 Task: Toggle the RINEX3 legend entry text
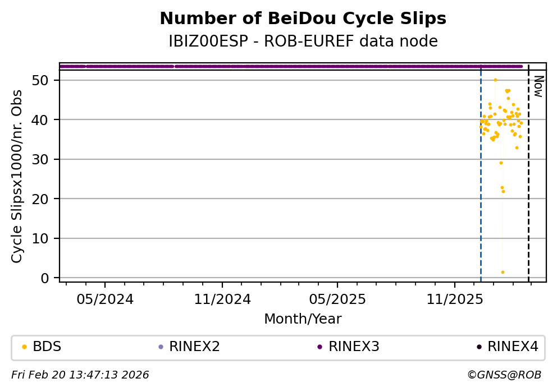[354, 347]
